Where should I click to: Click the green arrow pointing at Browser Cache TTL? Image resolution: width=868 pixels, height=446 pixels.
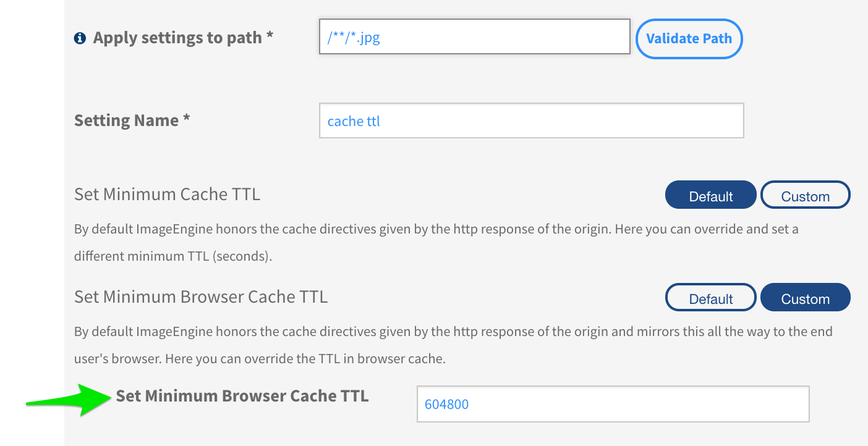66,399
